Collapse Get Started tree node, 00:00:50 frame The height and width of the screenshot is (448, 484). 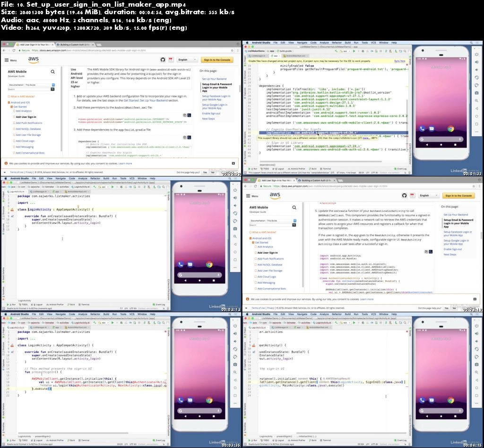click(12, 106)
